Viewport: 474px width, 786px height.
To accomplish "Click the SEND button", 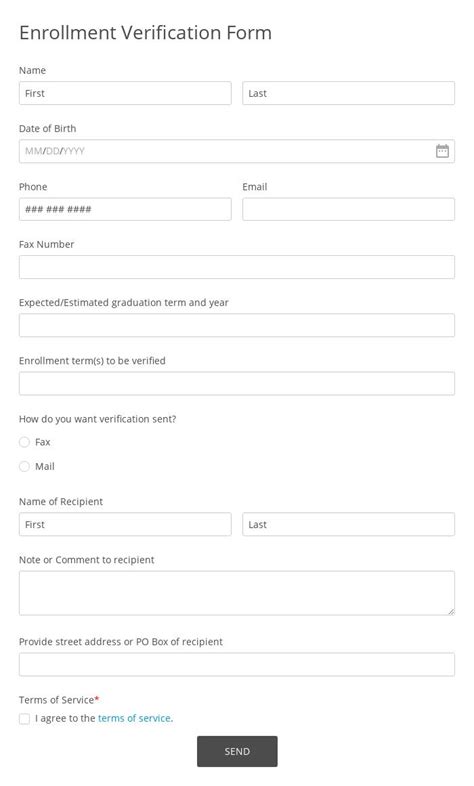I will click(x=237, y=751).
